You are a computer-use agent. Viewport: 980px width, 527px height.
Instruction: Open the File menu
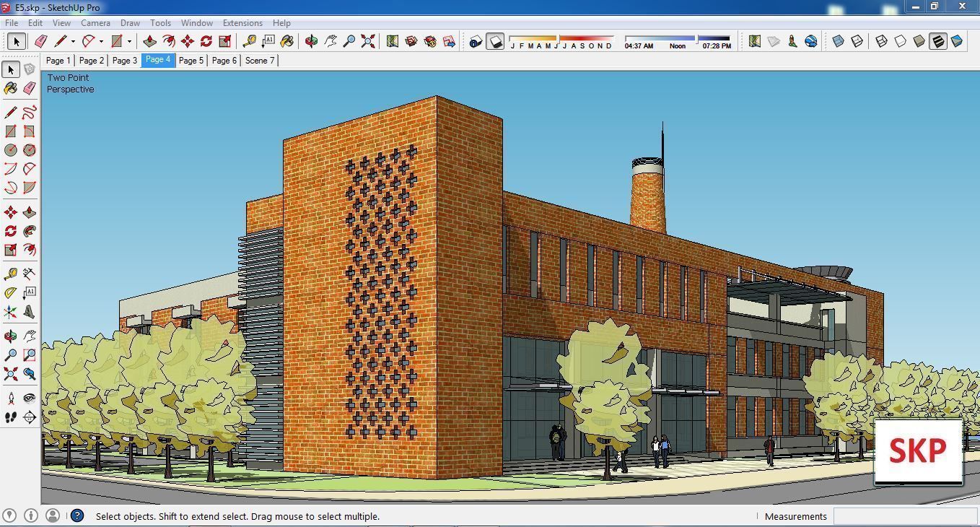pyautogui.click(x=12, y=22)
